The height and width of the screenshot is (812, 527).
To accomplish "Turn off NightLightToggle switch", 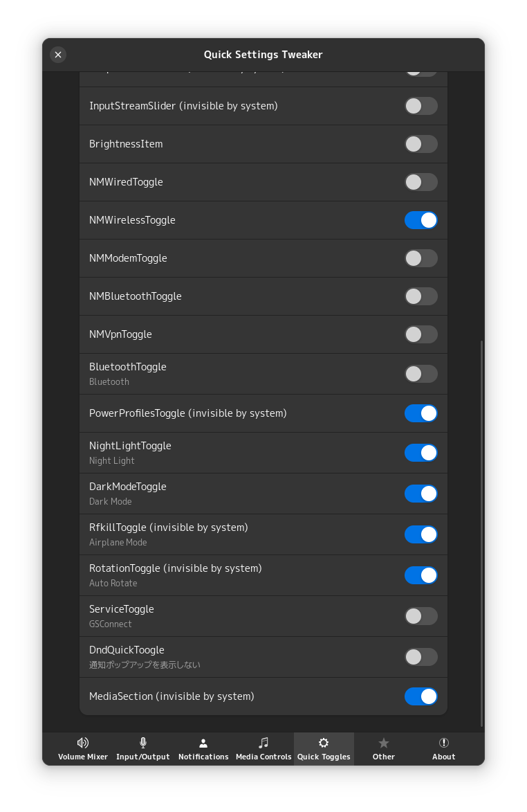I will point(420,453).
